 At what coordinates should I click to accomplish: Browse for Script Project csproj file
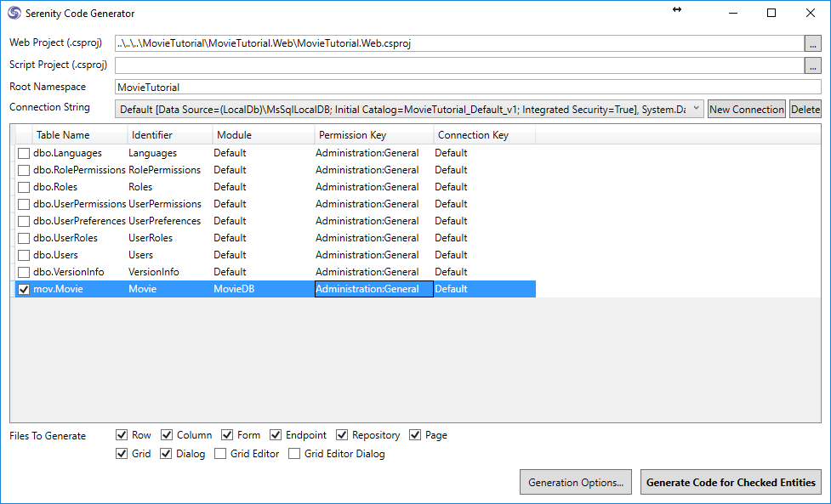point(812,65)
